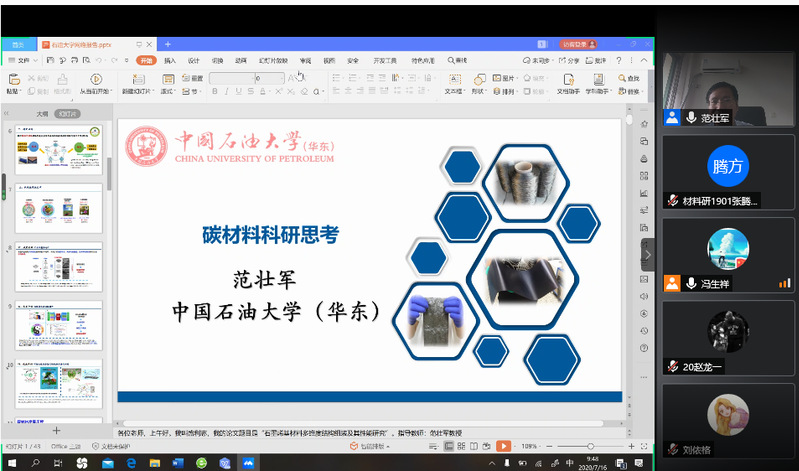
Task: Click the Share button at top right
Action: click(x=569, y=60)
